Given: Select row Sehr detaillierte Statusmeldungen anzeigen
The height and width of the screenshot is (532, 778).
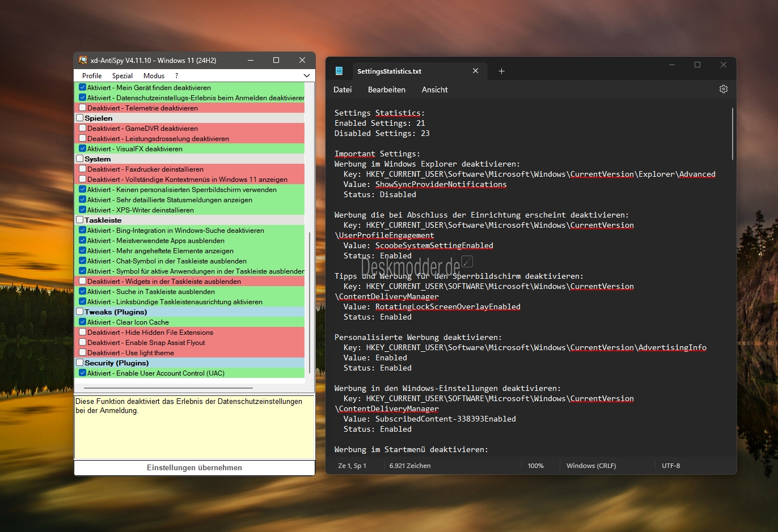Looking at the screenshot, I should tap(190, 199).
